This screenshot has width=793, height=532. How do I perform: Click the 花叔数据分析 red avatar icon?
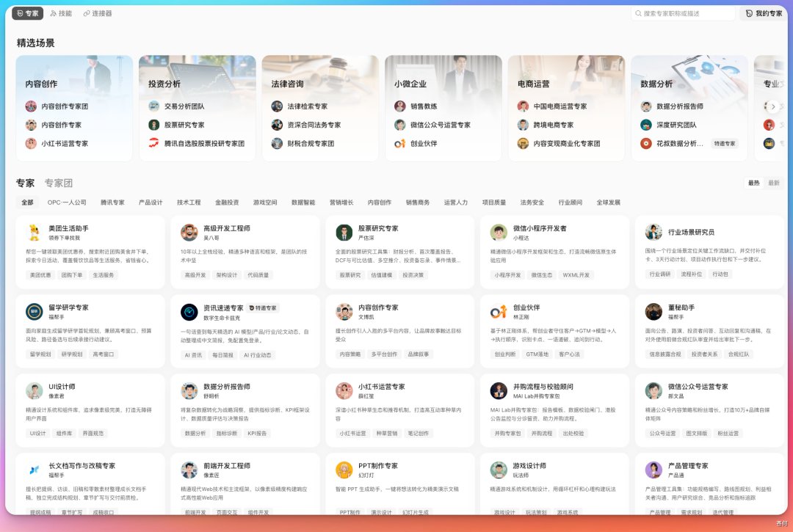646,144
